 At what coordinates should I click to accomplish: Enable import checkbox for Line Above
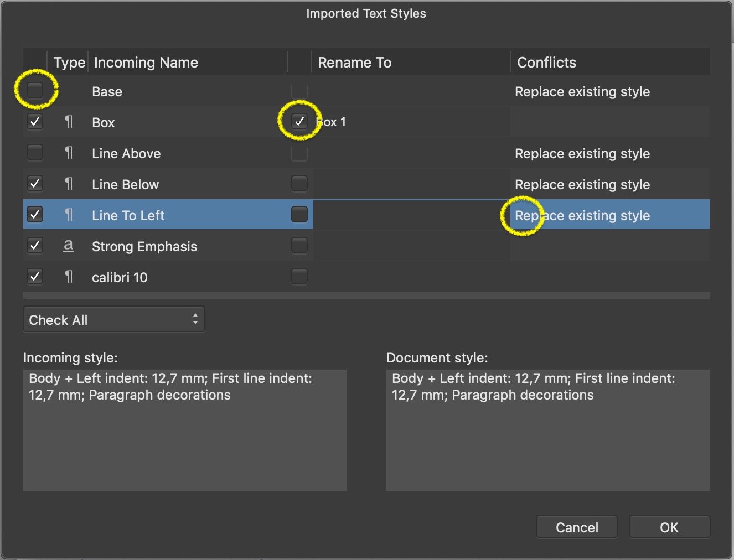pos(35,152)
